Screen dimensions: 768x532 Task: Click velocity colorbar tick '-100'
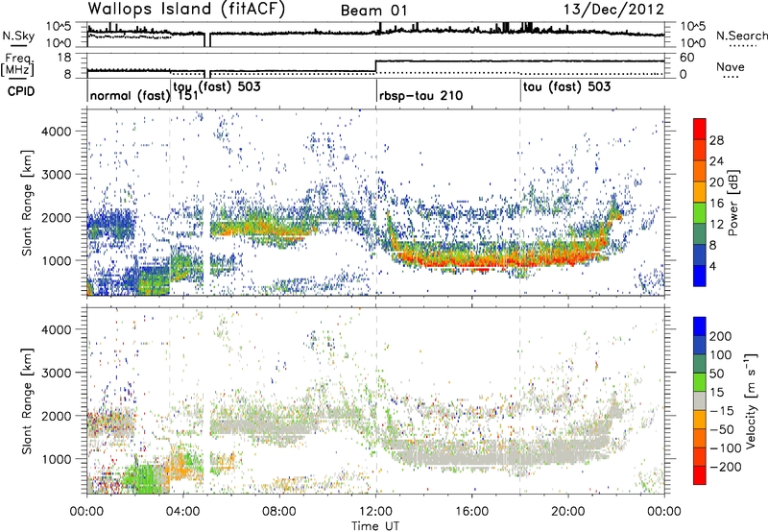726,448
